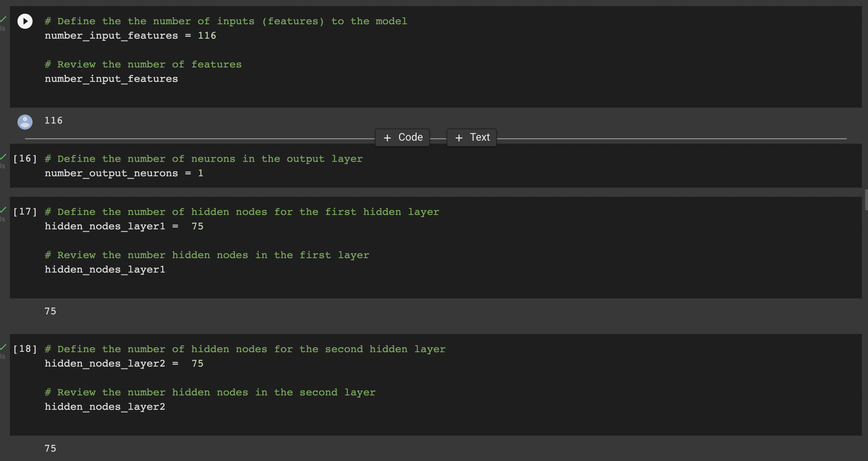Select the output 75 below cell [17]
Screen dimensions: 868x461
[50, 311]
